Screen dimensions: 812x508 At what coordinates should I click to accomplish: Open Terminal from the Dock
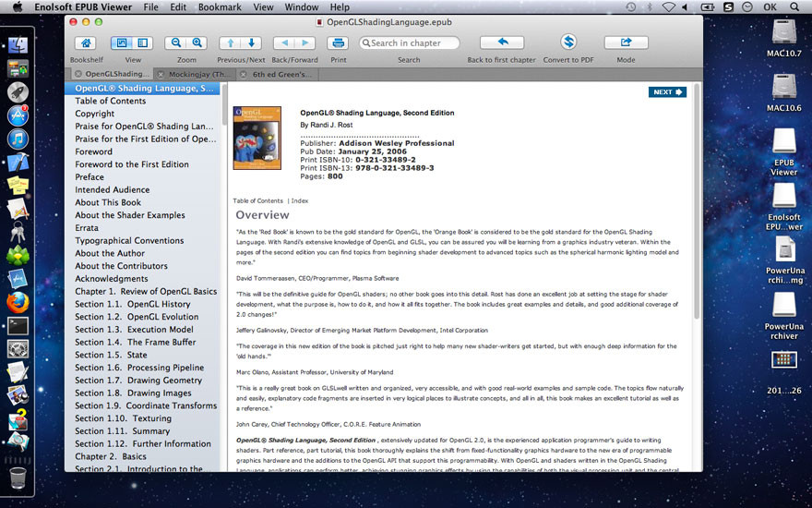(18, 326)
